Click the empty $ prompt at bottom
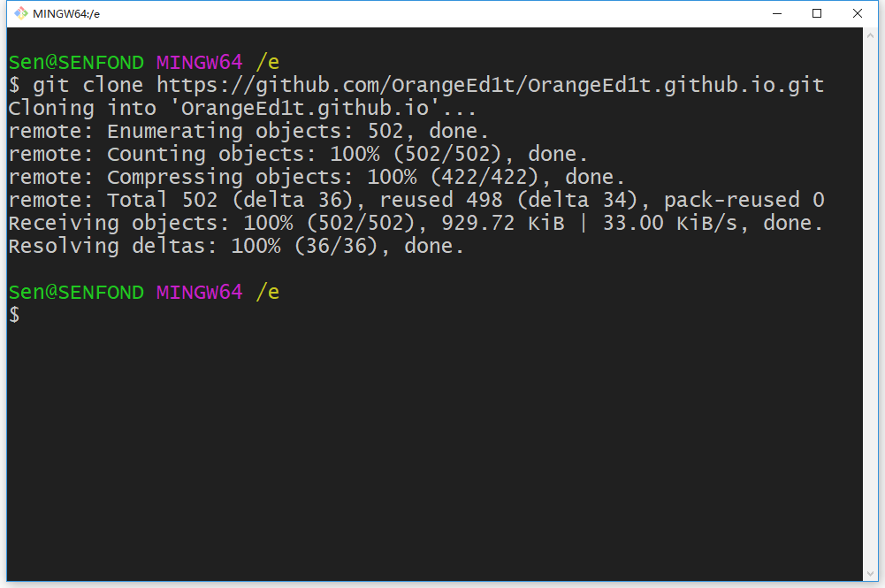This screenshot has width=885, height=588. point(14,316)
